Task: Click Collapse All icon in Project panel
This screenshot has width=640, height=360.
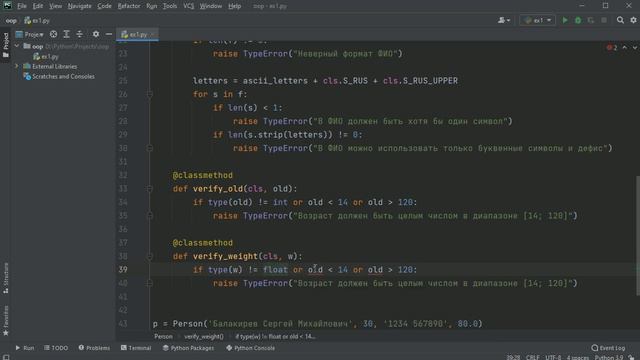Action: [80, 34]
